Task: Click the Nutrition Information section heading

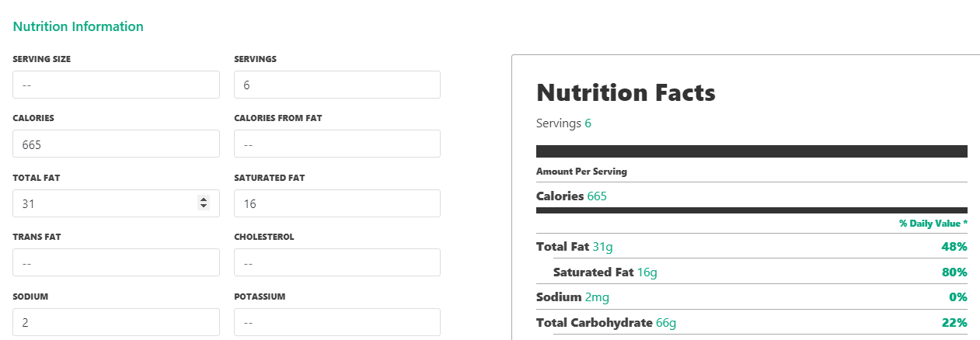Action: point(78,26)
